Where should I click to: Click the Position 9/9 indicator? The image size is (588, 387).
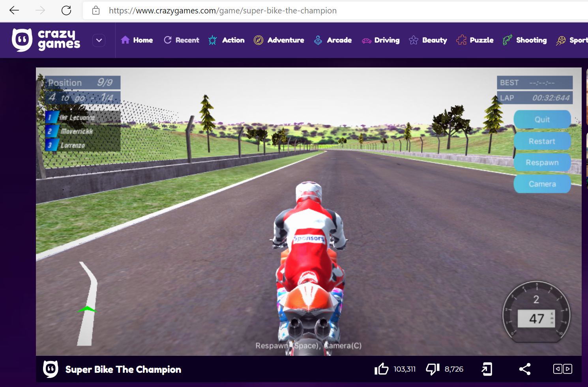(82, 82)
